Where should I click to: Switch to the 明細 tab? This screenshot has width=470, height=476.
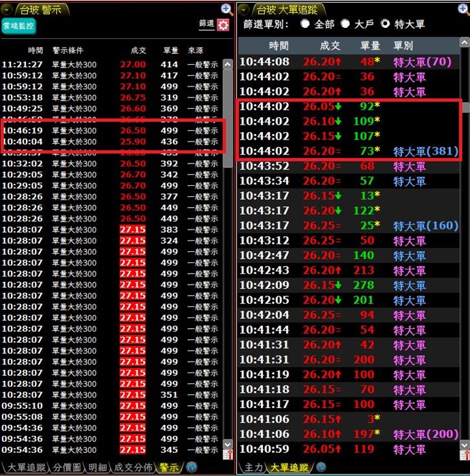pos(98,467)
